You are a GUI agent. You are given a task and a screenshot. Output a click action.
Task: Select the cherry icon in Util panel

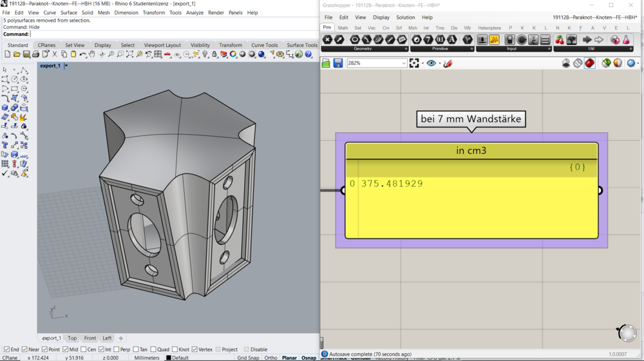tap(560, 40)
